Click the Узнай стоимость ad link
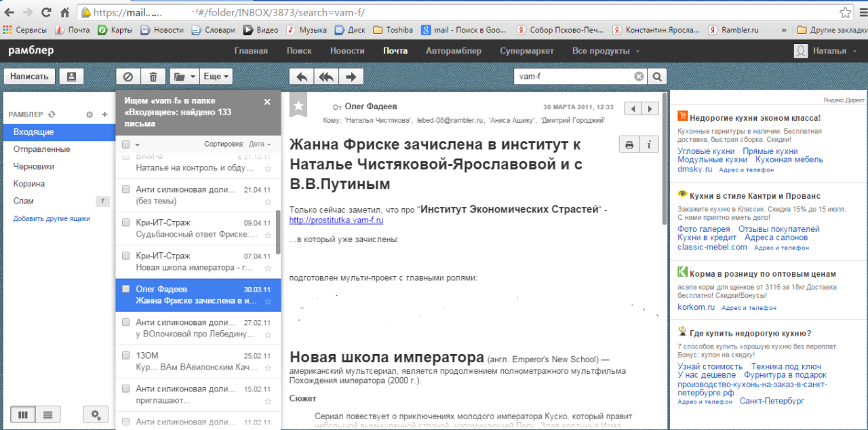 click(x=710, y=366)
